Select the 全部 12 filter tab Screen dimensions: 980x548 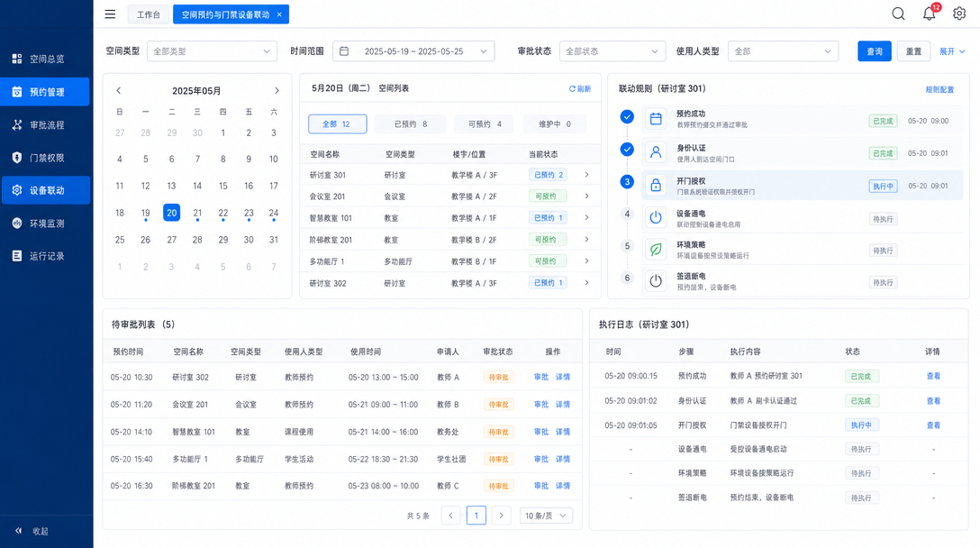click(x=337, y=123)
